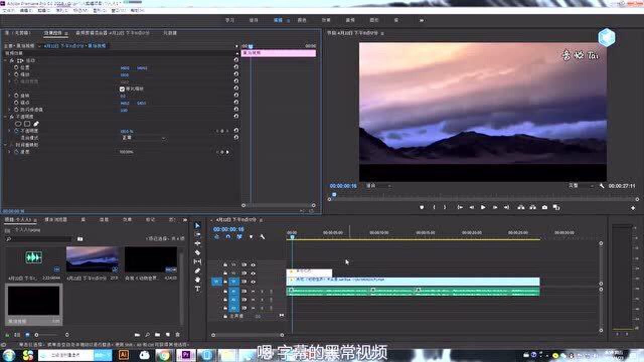Expand the Scale property
The image size is (644, 362).
tap(10, 74)
